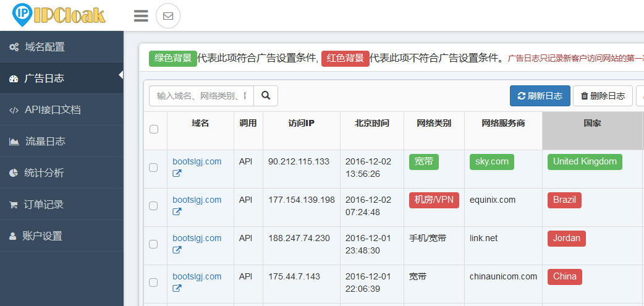Click the pie icon beside 统计分析

click(14, 173)
